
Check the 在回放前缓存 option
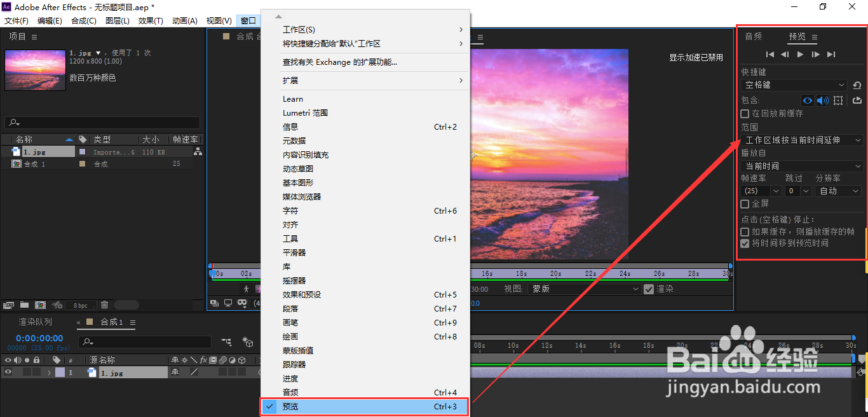point(744,113)
